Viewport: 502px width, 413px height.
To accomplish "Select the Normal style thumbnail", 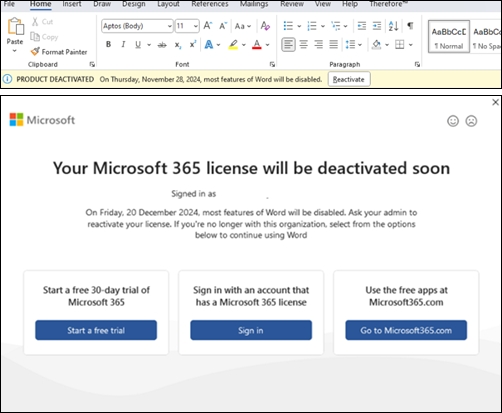I will (x=449, y=37).
